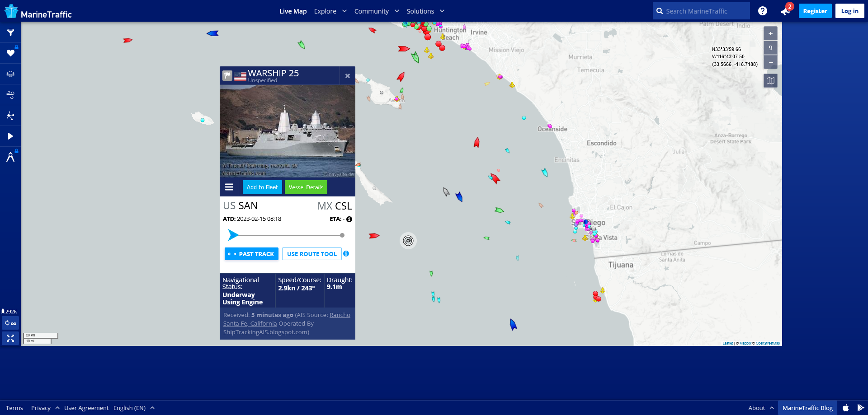Open the density maps network icon
This screenshot has width=868, height=415.
tap(10, 116)
